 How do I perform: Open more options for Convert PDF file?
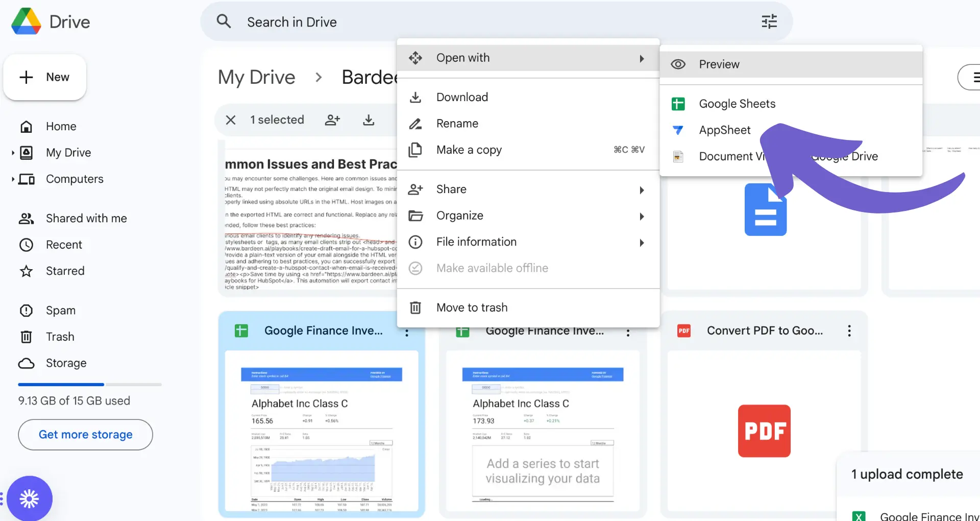point(849,331)
